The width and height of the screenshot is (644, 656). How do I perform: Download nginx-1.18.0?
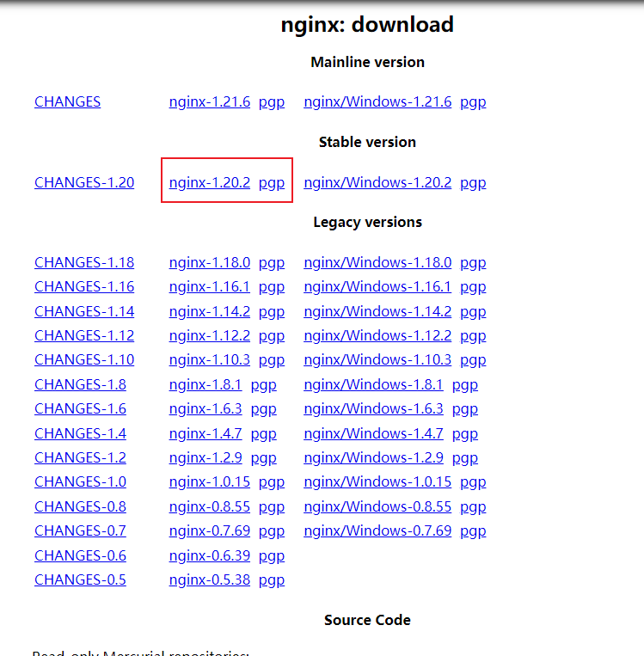(x=209, y=262)
